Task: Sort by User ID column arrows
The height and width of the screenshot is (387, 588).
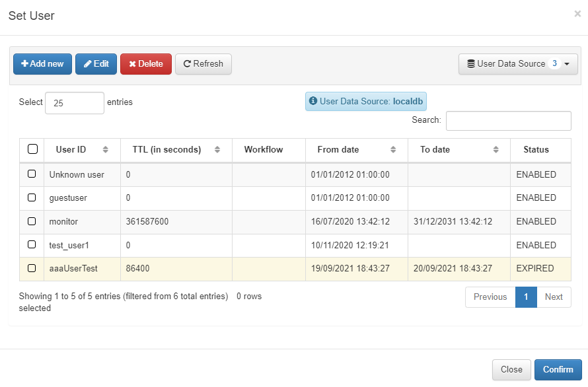Action: click(105, 150)
